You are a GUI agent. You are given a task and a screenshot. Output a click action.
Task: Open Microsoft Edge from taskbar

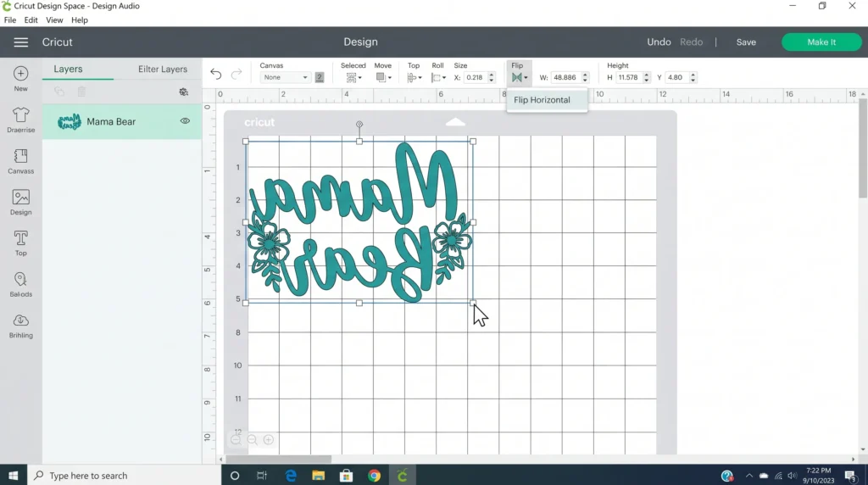point(291,476)
